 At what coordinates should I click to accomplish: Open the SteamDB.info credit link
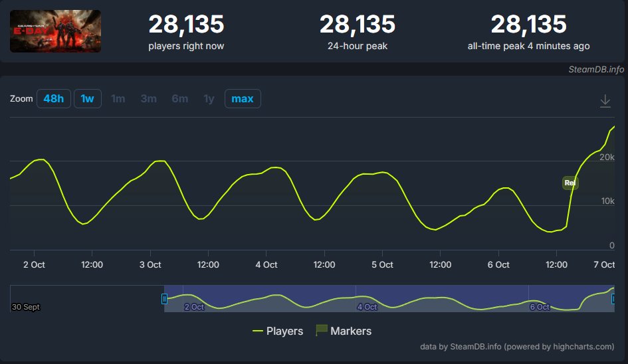596,69
